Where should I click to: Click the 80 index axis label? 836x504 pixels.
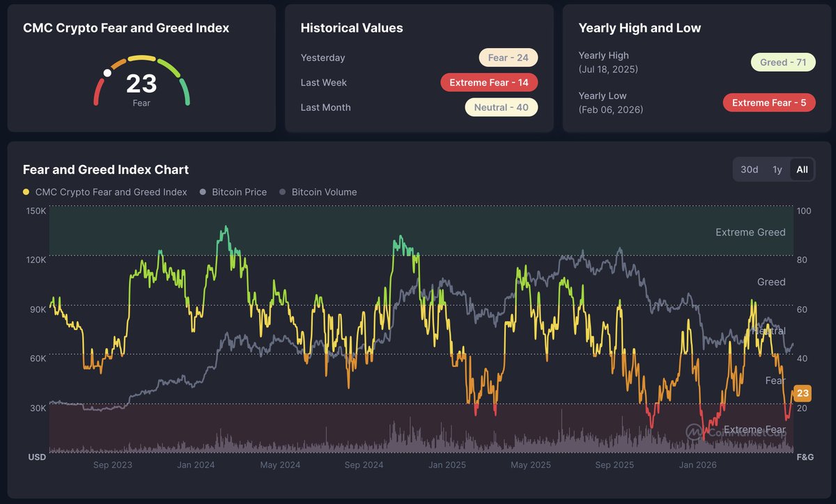[x=801, y=260]
